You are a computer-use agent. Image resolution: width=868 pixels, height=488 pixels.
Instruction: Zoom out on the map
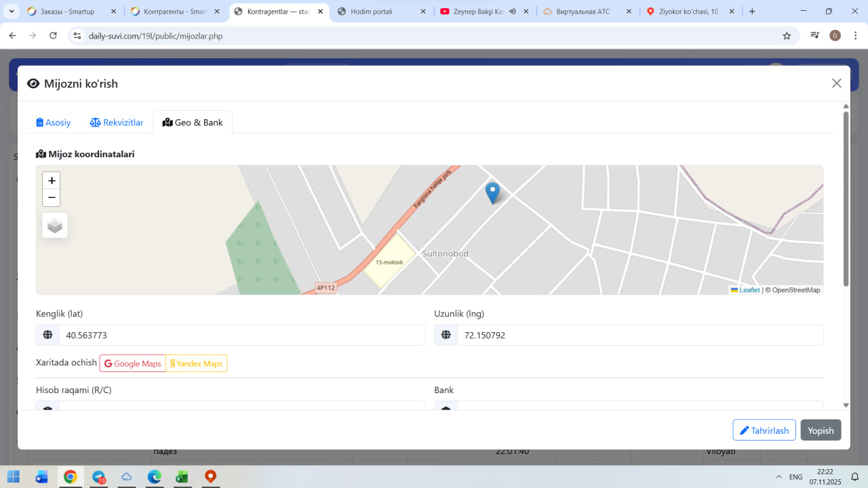[x=52, y=198]
